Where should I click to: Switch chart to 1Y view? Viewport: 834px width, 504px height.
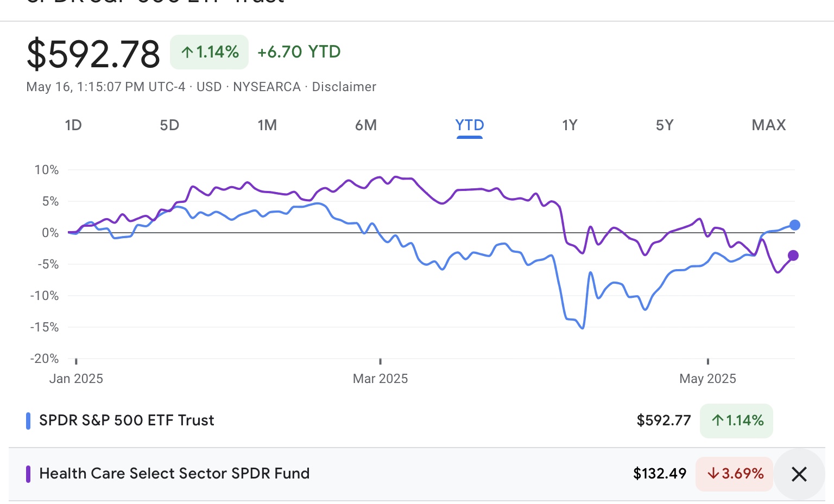tap(570, 125)
